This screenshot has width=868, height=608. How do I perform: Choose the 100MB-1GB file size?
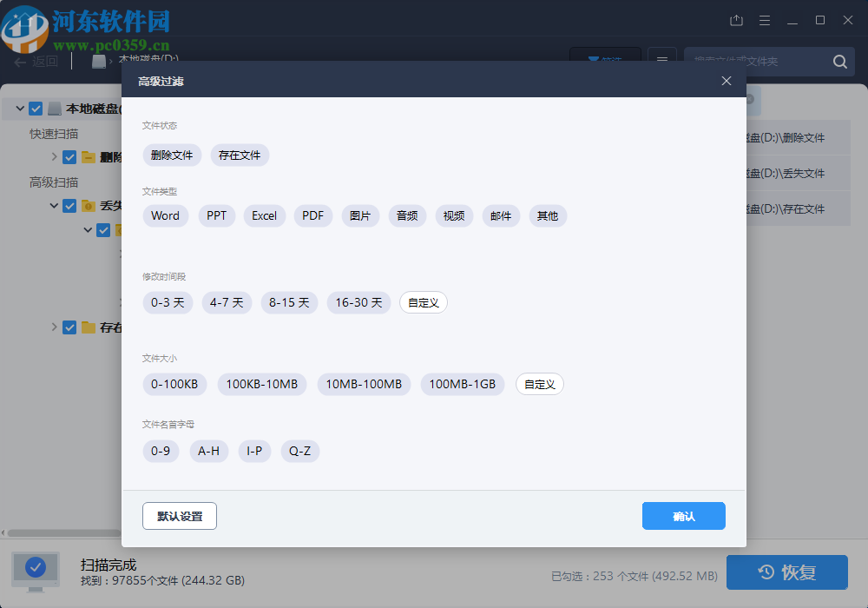[463, 384]
